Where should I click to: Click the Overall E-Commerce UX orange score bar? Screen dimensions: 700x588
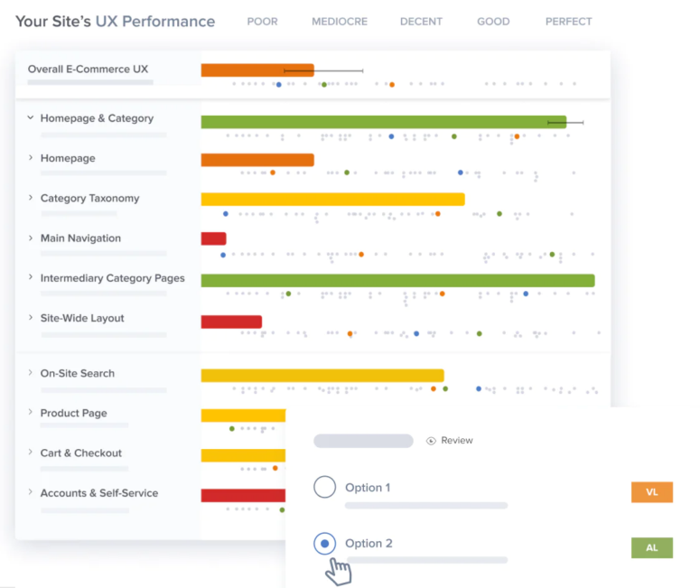(x=257, y=70)
